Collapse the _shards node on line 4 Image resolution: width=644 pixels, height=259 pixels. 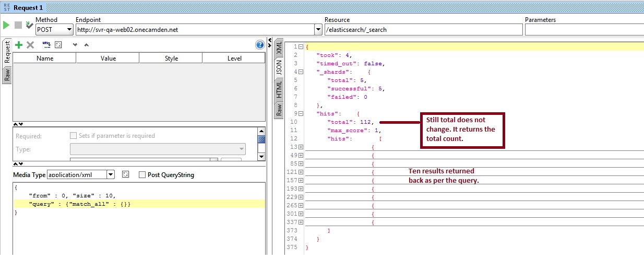click(x=301, y=72)
